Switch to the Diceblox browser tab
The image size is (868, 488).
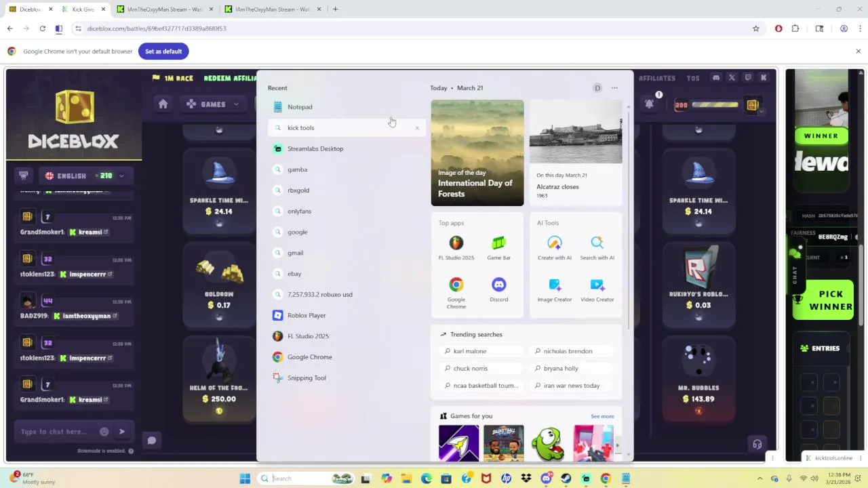[30, 9]
